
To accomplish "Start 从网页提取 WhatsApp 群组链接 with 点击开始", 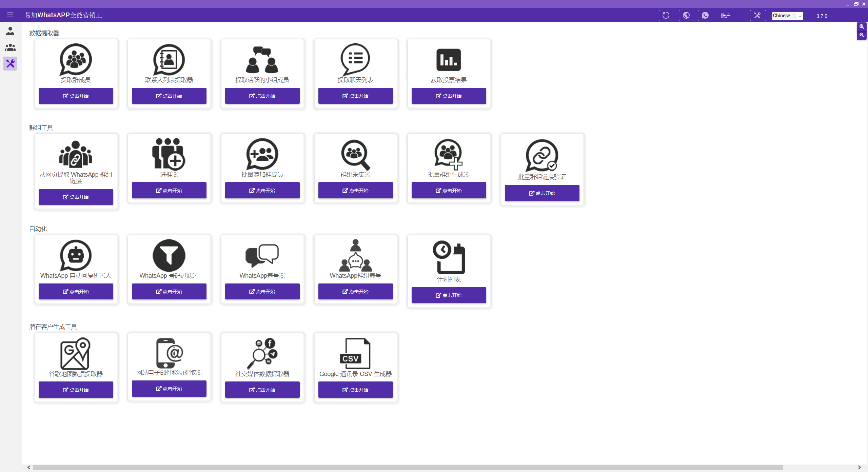I will [76, 197].
